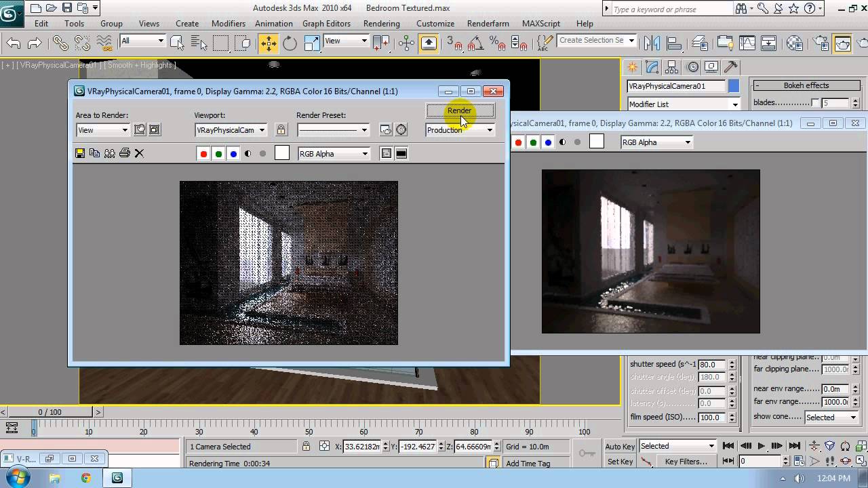The image size is (868, 488).
Task: Toggle Lock to Viewport padlock
Action: tap(281, 129)
